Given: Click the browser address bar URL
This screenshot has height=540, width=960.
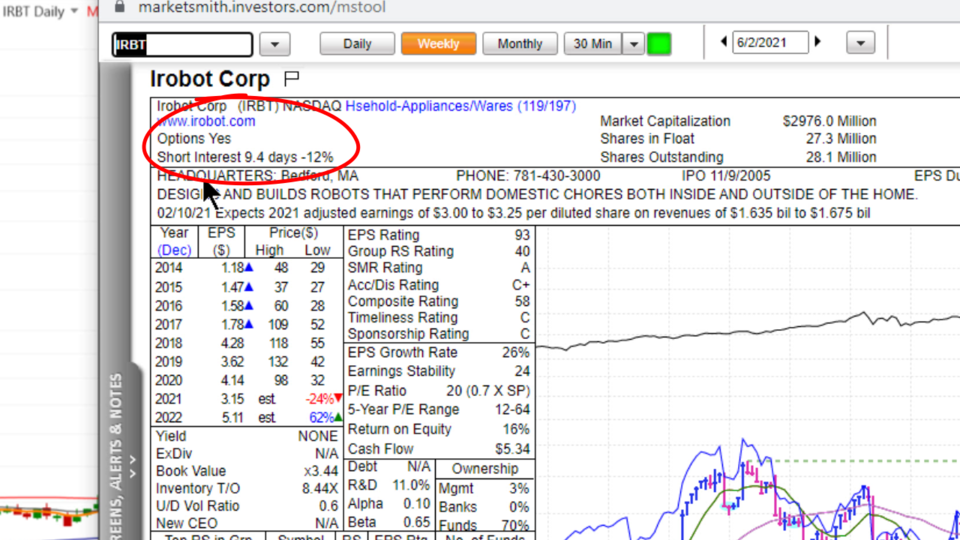Looking at the screenshot, I should (261, 7).
